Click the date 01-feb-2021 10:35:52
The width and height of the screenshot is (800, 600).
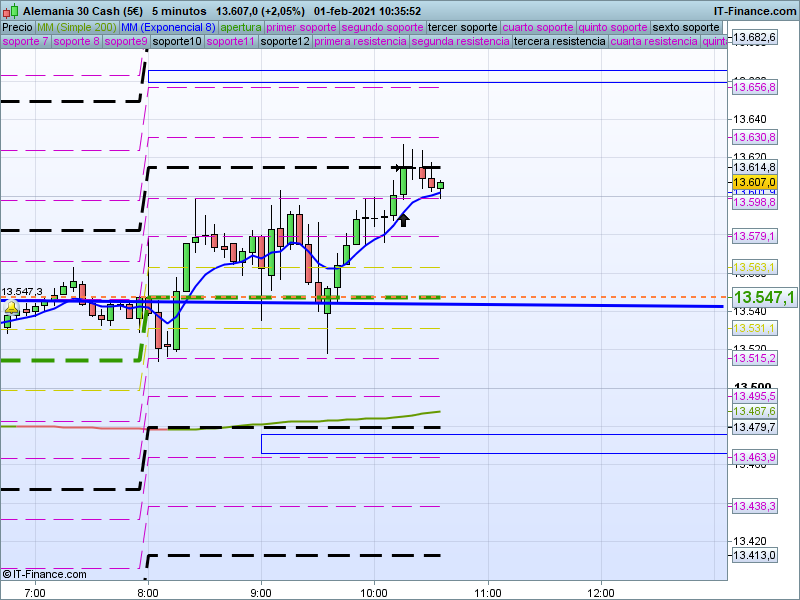367,11
